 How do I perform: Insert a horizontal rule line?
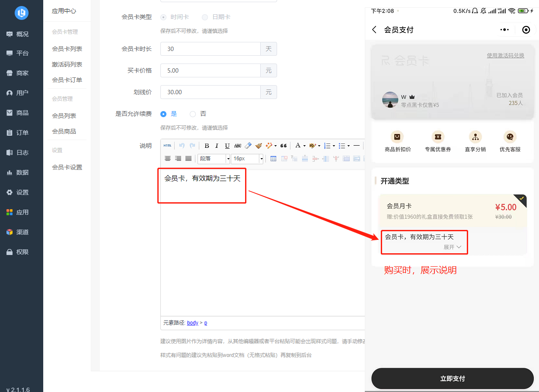357,146
